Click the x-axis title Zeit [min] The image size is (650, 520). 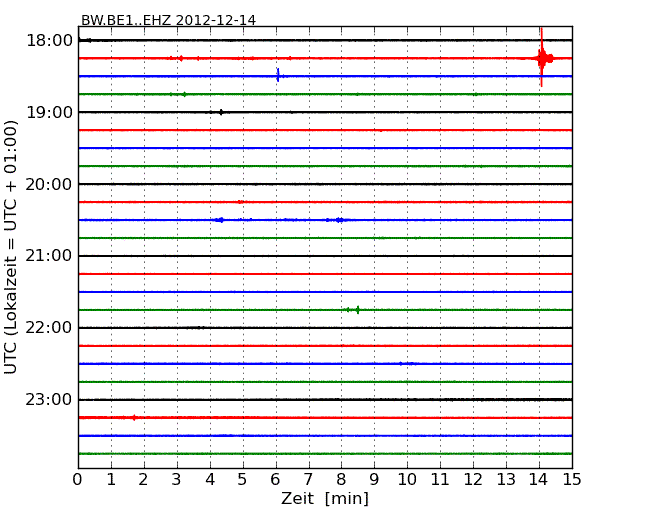pyautogui.click(x=325, y=498)
